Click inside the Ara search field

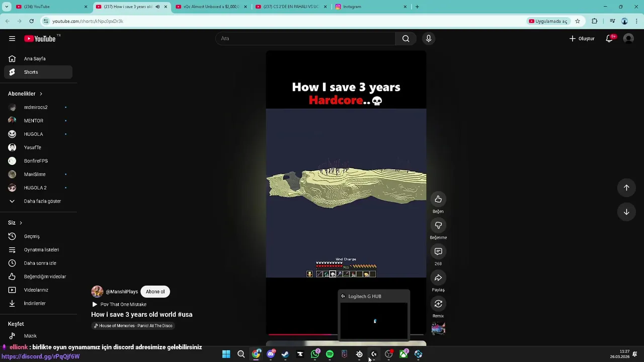[x=305, y=39]
